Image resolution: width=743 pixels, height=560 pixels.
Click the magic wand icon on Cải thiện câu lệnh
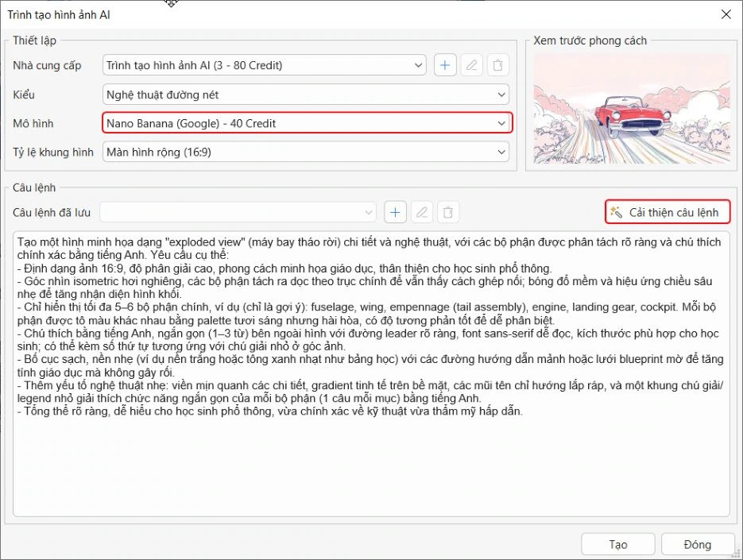point(616,212)
